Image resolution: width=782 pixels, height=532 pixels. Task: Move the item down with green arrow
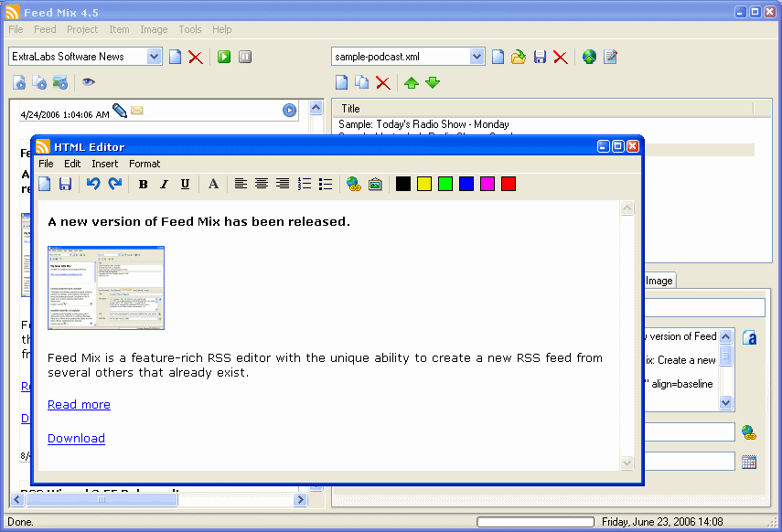coord(433,83)
